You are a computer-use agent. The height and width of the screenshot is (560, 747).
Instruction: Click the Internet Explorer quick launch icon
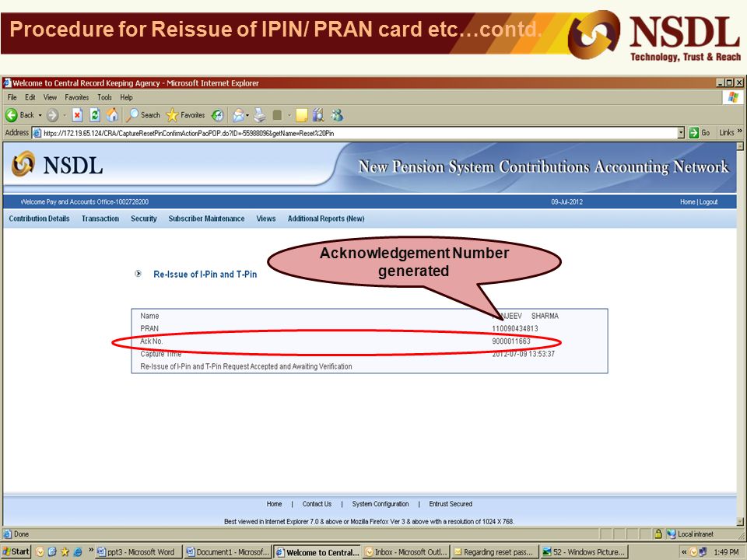coord(77,552)
